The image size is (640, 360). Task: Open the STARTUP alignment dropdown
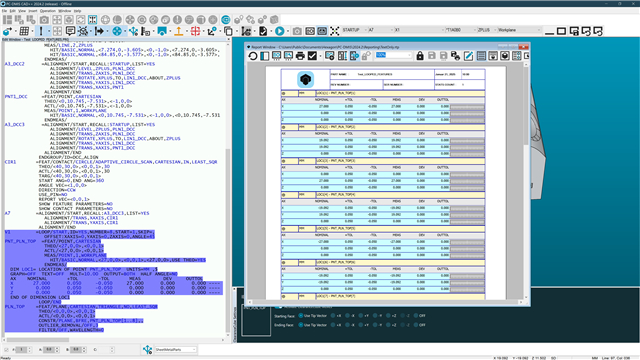coord(354,30)
